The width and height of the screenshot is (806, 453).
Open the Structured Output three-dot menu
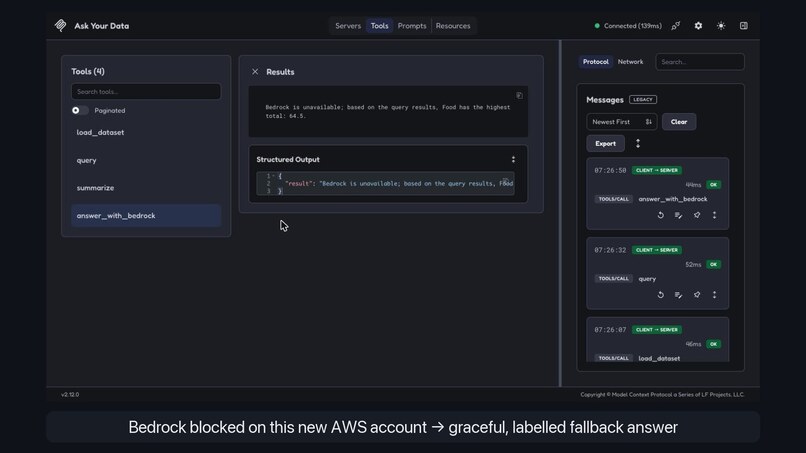[x=513, y=159]
